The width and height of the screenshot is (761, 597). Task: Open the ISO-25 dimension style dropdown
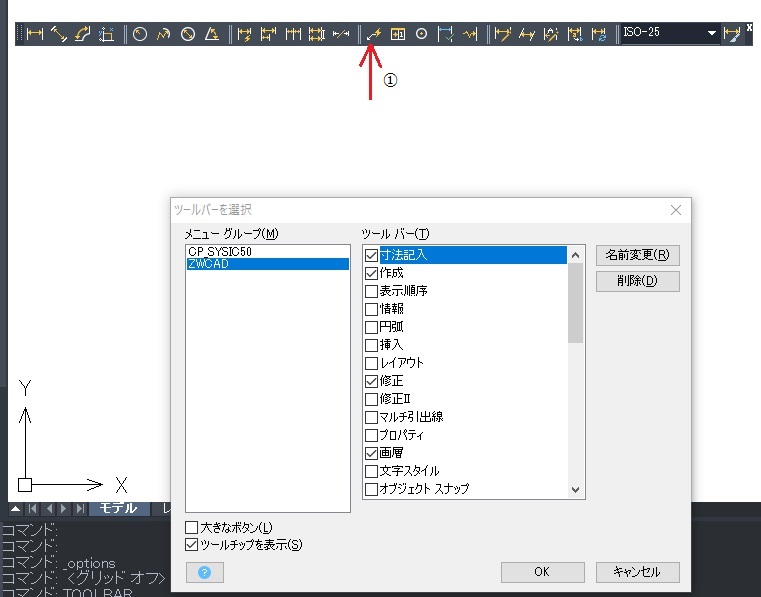coord(711,33)
